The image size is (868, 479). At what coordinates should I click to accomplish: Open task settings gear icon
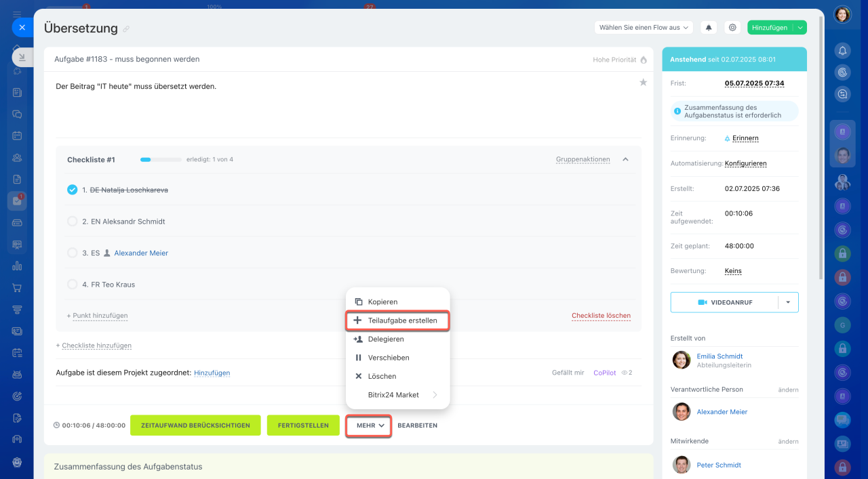coord(732,28)
